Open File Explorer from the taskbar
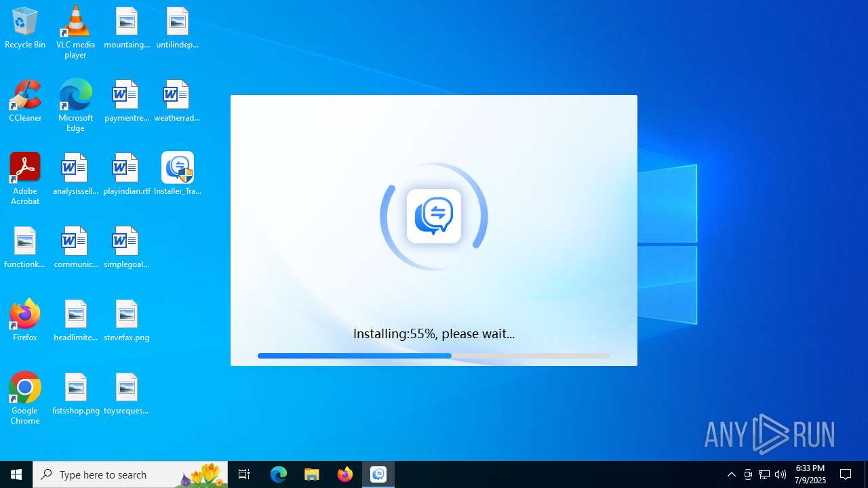Image resolution: width=868 pixels, height=488 pixels. click(x=312, y=474)
